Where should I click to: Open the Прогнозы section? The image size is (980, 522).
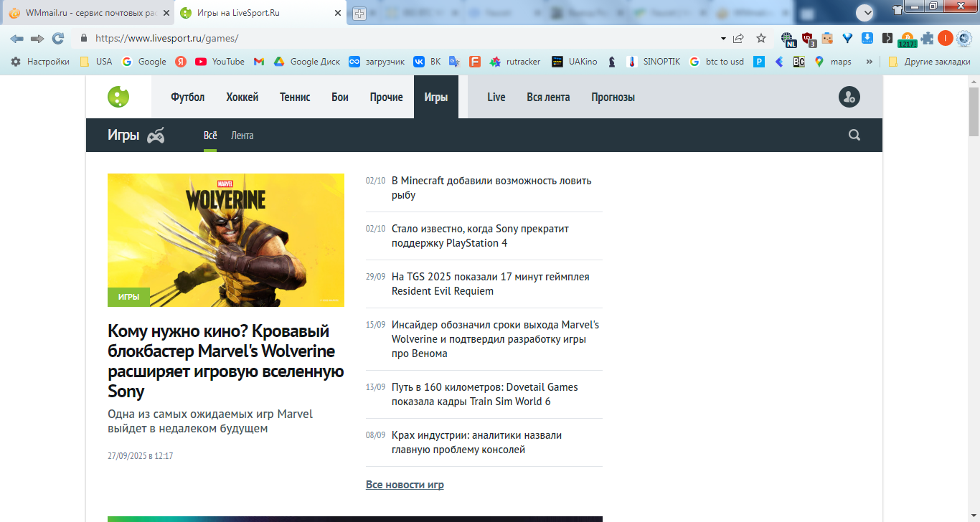tap(613, 97)
